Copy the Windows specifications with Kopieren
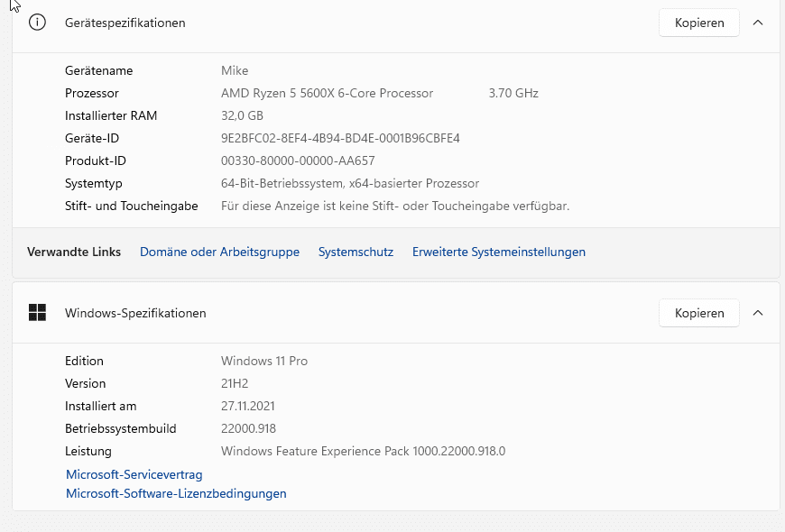Image resolution: width=785 pixels, height=532 pixels. pos(699,313)
